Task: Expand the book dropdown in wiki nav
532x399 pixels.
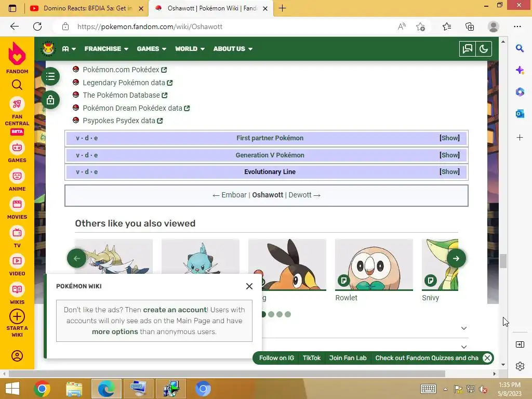Action: [69, 49]
